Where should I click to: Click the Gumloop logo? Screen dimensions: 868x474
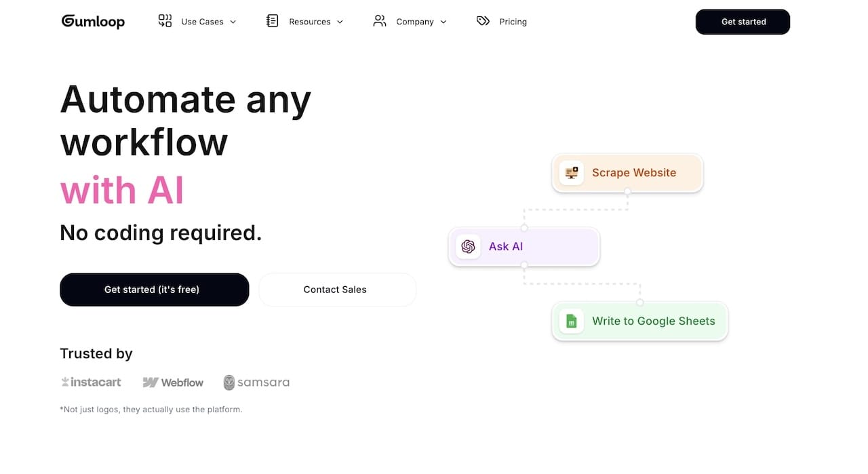coord(93,21)
